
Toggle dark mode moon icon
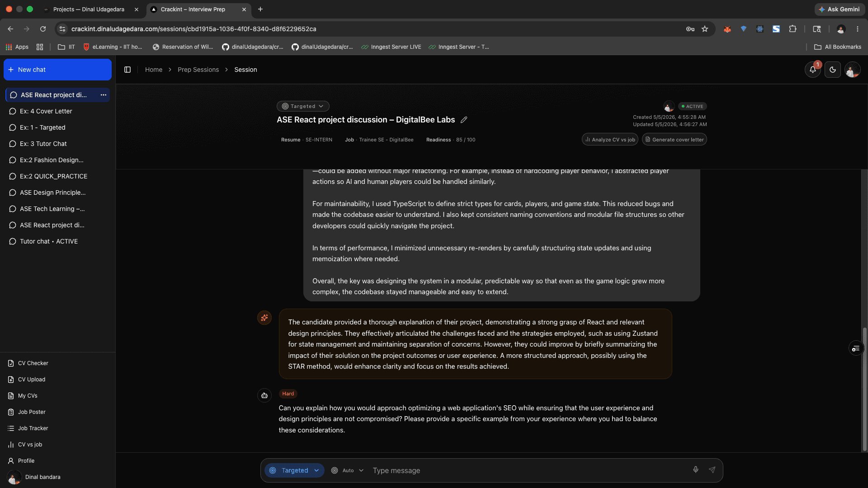(x=833, y=70)
